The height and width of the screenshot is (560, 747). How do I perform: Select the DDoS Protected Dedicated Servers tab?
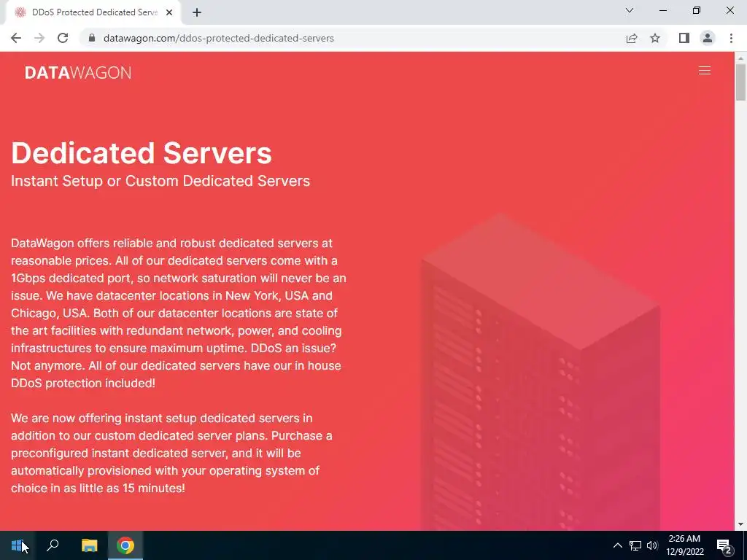93,12
